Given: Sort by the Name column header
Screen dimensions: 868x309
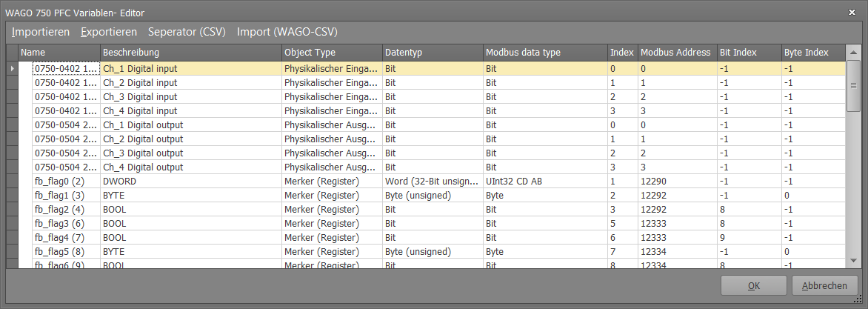Looking at the screenshot, I should tap(59, 53).
